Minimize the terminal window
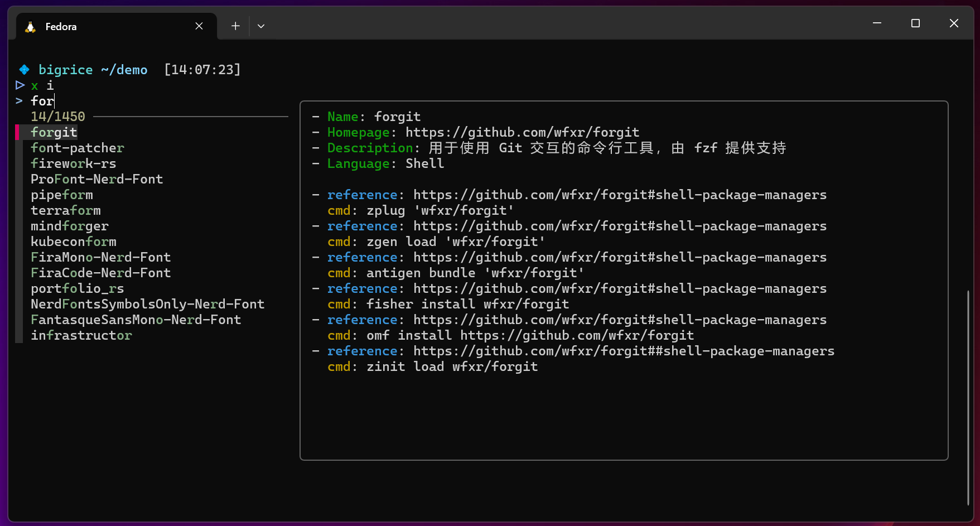 (x=877, y=23)
